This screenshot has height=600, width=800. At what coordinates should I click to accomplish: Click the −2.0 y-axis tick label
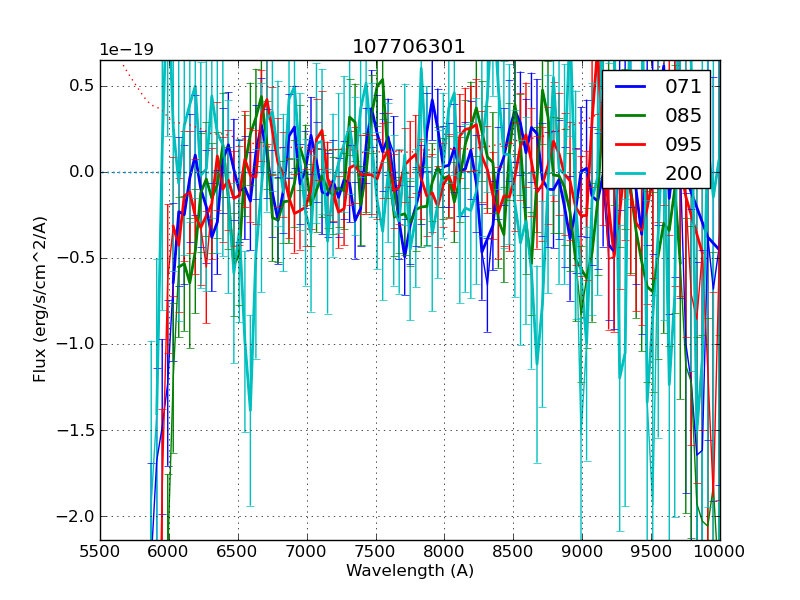point(73,517)
